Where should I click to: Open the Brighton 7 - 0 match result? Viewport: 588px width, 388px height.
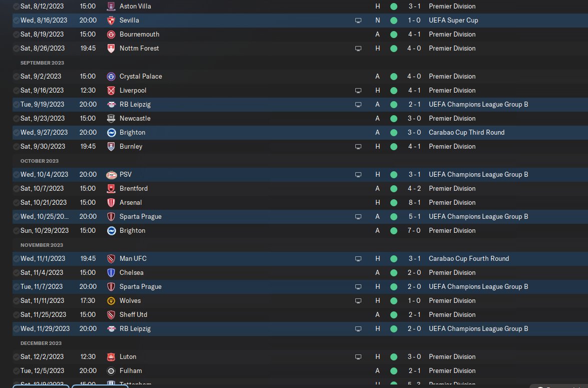pyautogui.click(x=414, y=231)
